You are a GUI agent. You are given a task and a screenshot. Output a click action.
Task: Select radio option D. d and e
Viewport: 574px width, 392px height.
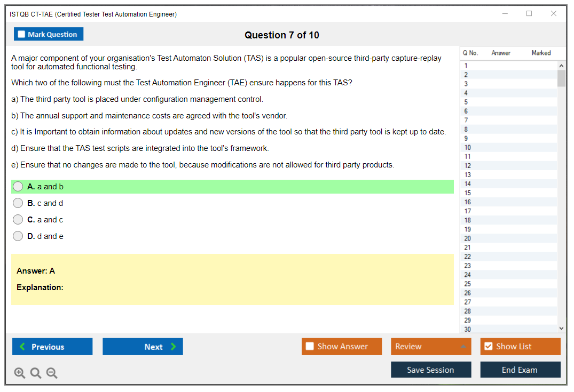click(x=18, y=236)
